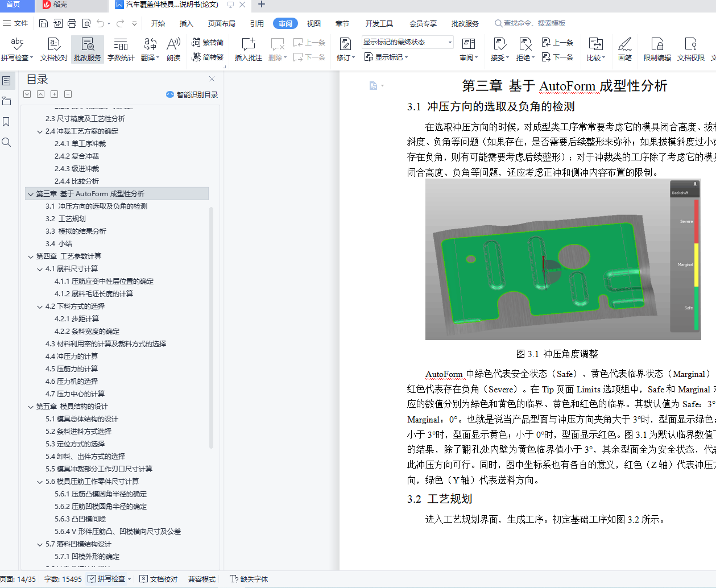Open the 页面布局 ribbon tab

point(222,23)
